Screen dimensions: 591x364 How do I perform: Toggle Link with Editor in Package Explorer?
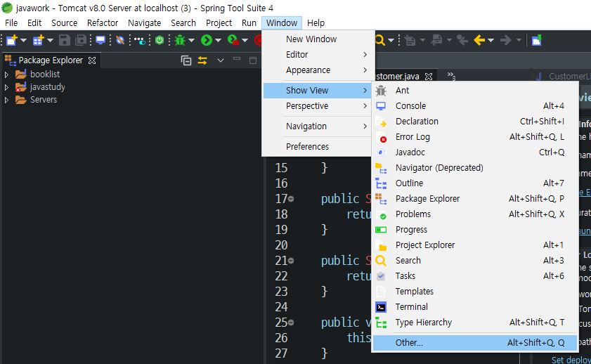pos(202,60)
